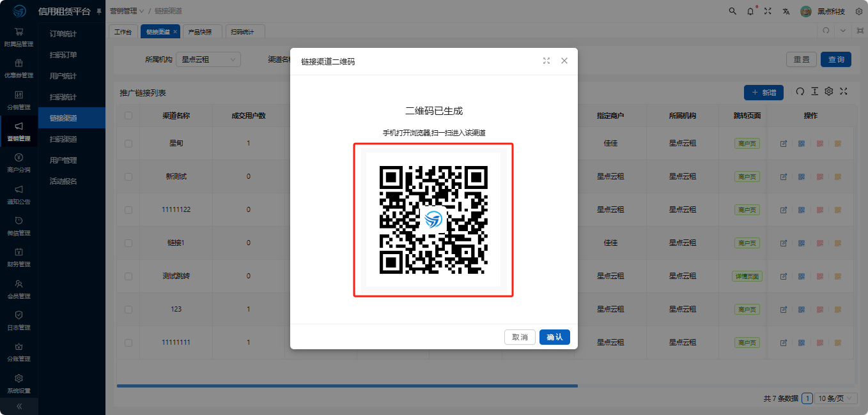This screenshot has width=868, height=415.
Task: Tick the checkbox for 11111122 row
Action: pos(128,210)
